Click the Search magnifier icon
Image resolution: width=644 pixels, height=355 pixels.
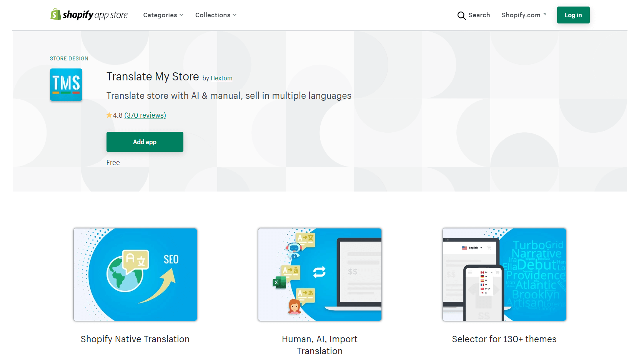[x=461, y=15]
